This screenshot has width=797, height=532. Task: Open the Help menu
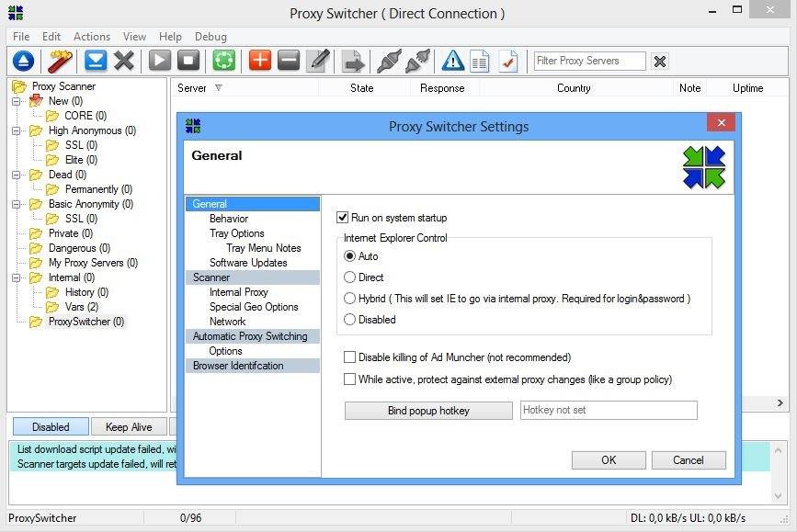[170, 37]
